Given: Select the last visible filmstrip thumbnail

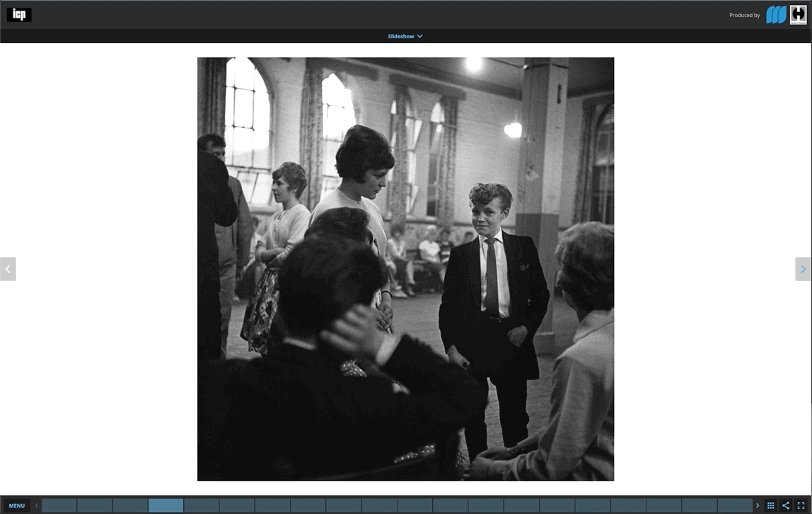Looking at the screenshot, I should pyautogui.click(x=735, y=506).
